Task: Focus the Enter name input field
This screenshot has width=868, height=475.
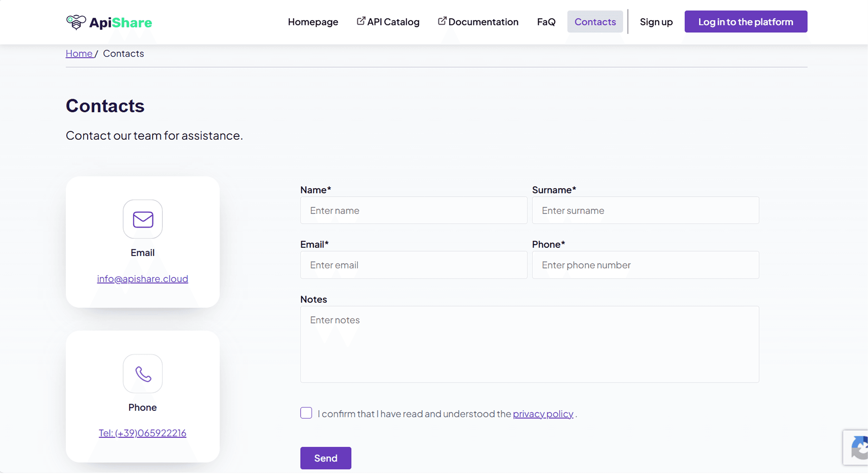Action: coord(413,211)
